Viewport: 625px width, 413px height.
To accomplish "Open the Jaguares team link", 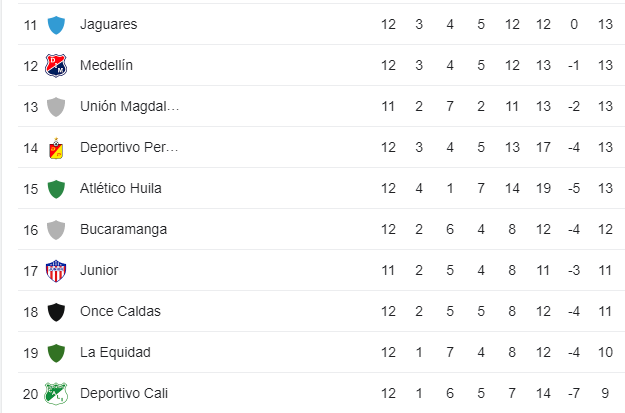I will point(108,25).
